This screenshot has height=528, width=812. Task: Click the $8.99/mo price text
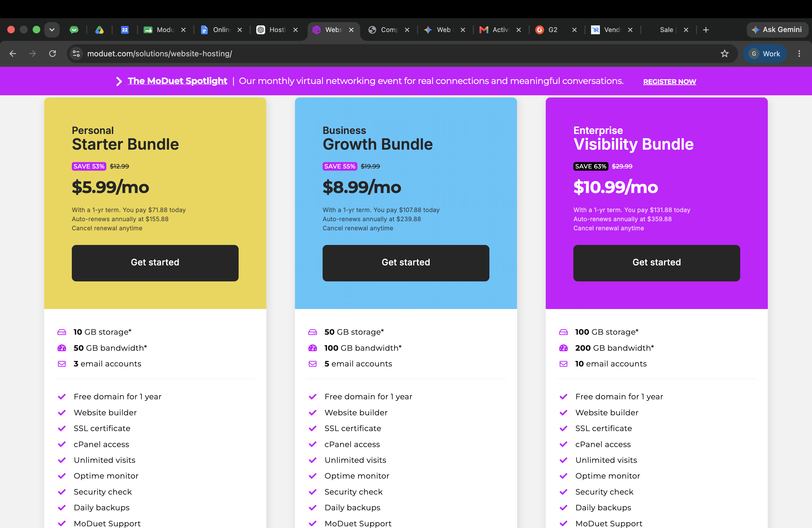pyautogui.click(x=362, y=187)
